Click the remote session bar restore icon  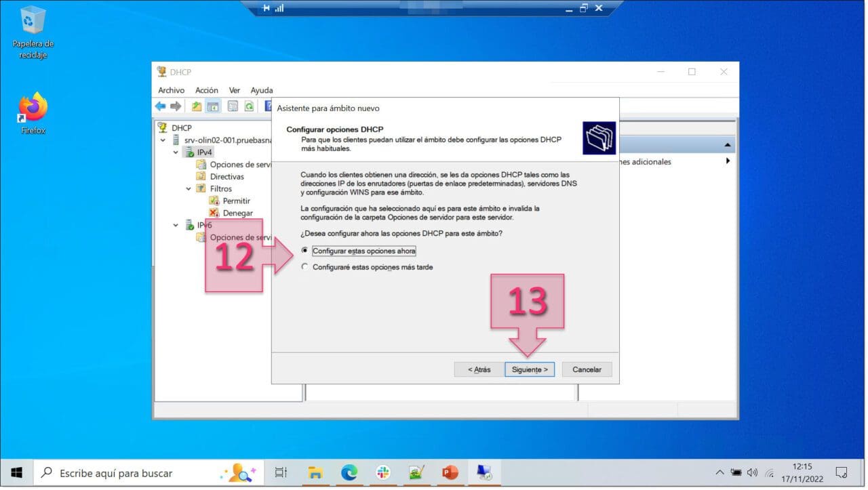[583, 8]
